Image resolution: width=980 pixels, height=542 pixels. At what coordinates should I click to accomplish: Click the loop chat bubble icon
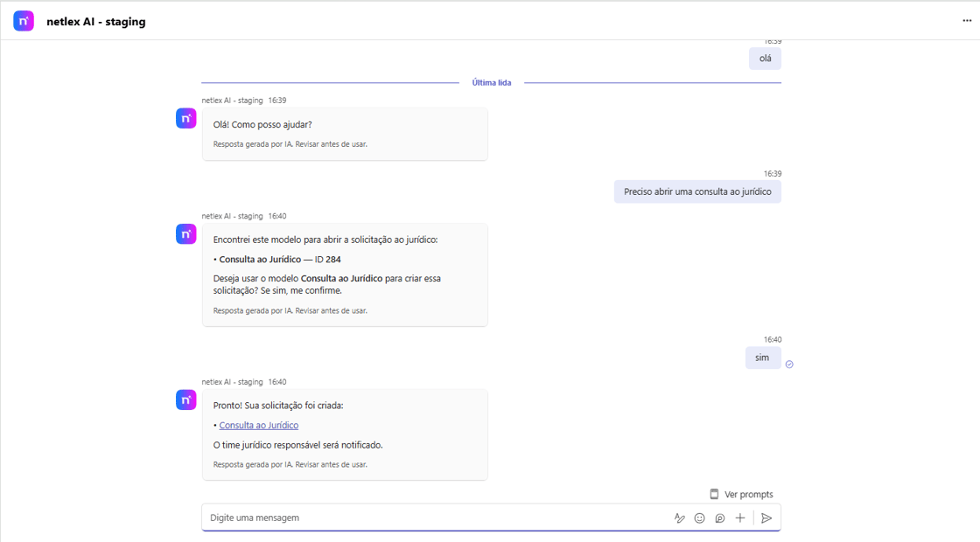click(x=720, y=518)
